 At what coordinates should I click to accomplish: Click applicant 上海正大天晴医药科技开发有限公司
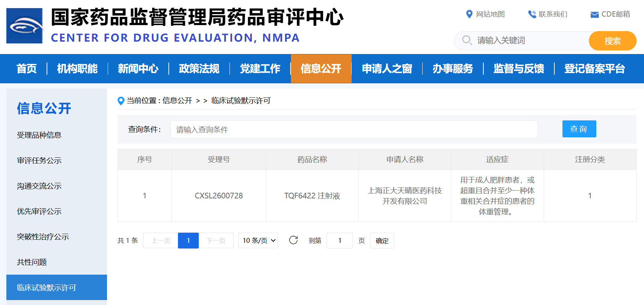coord(405,196)
